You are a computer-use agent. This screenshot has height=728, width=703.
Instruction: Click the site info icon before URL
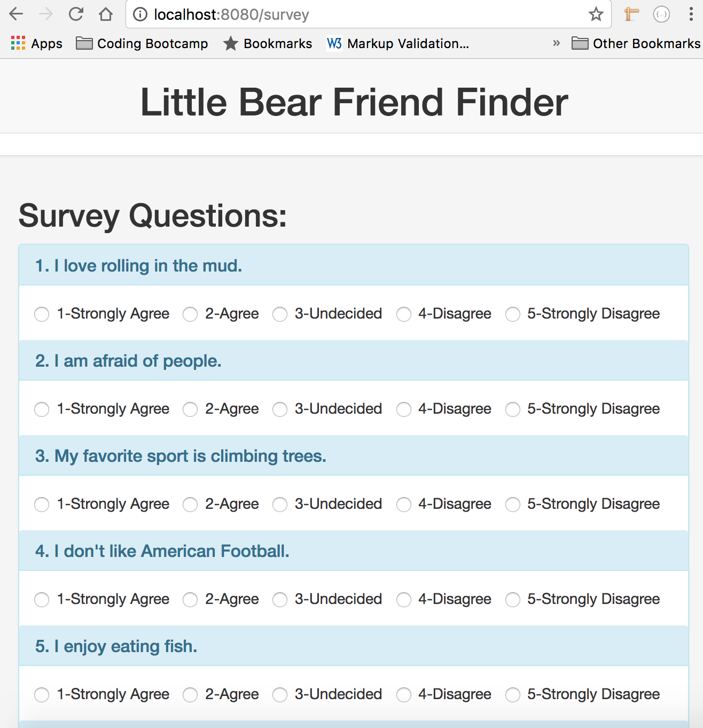pos(140,14)
